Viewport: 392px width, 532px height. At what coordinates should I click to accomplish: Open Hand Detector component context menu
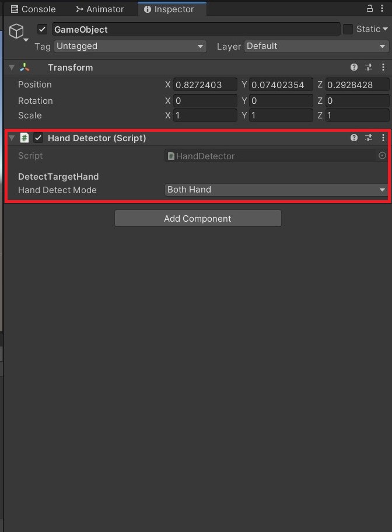(x=383, y=138)
